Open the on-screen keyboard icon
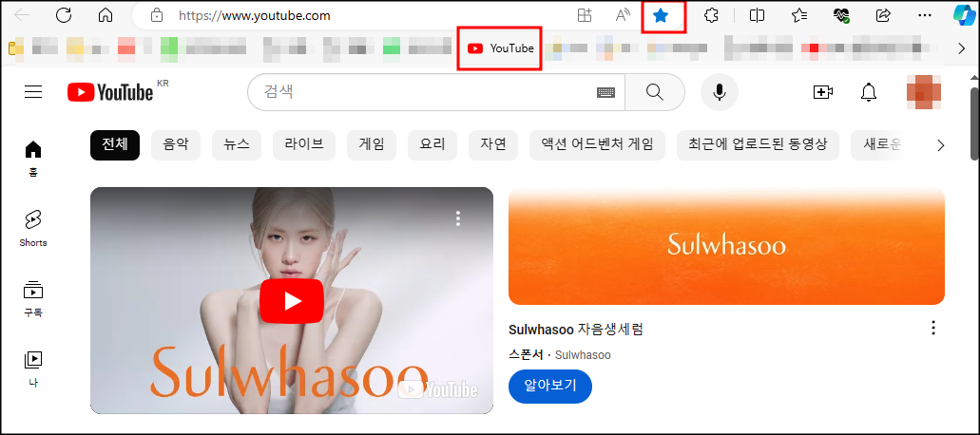 605,92
